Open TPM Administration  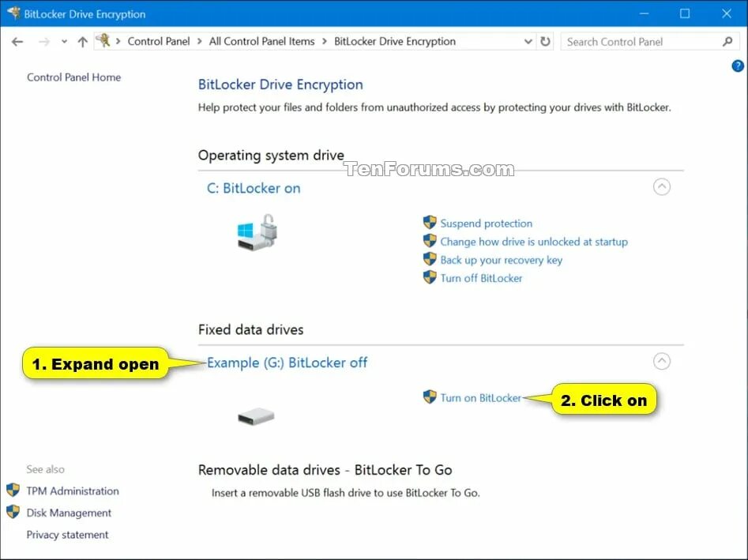(x=73, y=490)
